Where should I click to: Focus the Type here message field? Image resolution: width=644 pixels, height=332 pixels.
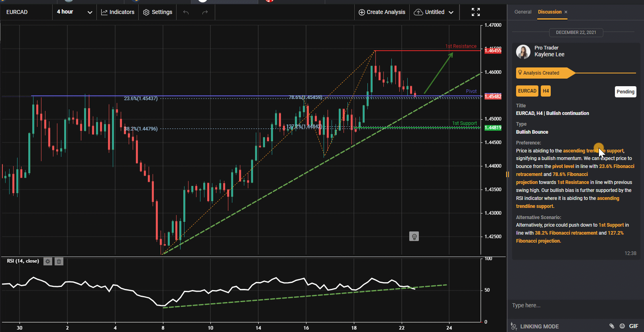[575, 306]
